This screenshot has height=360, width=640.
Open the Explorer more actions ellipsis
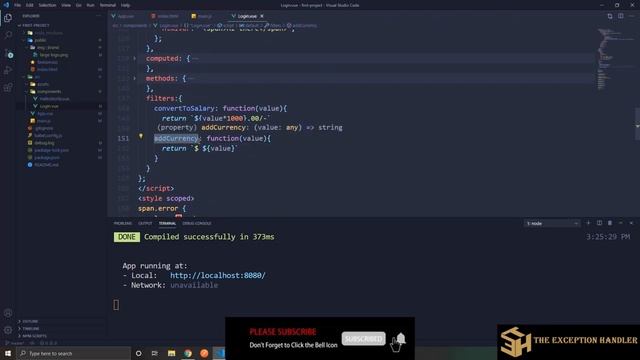98,16
